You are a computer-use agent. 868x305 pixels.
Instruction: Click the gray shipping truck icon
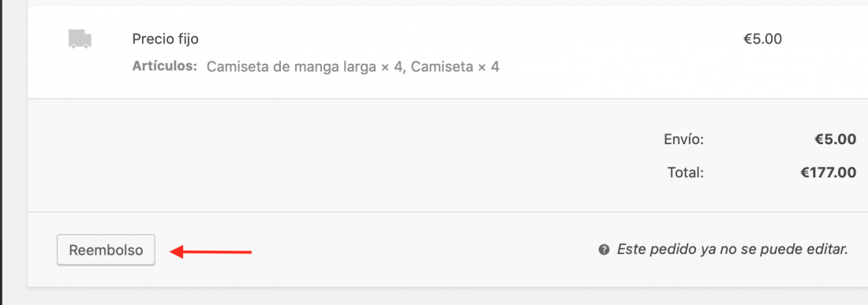tap(80, 39)
